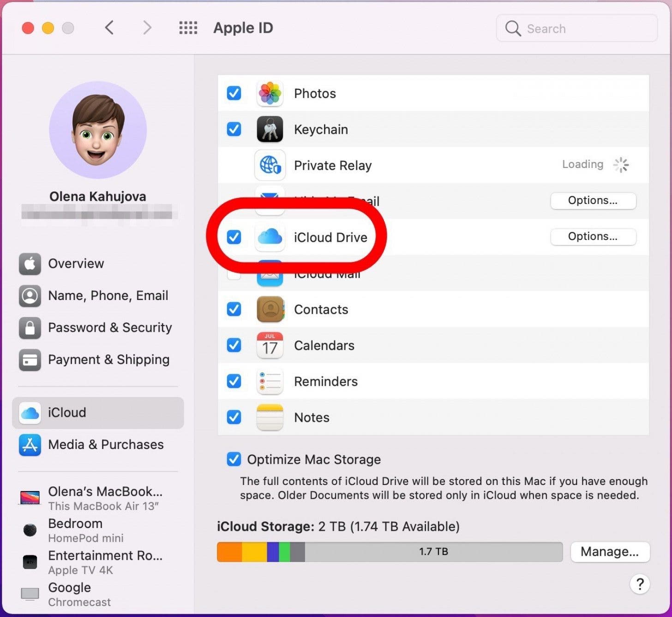Click the iCloud storage usage bar
The height and width of the screenshot is (617, 672).
[389, 552]
